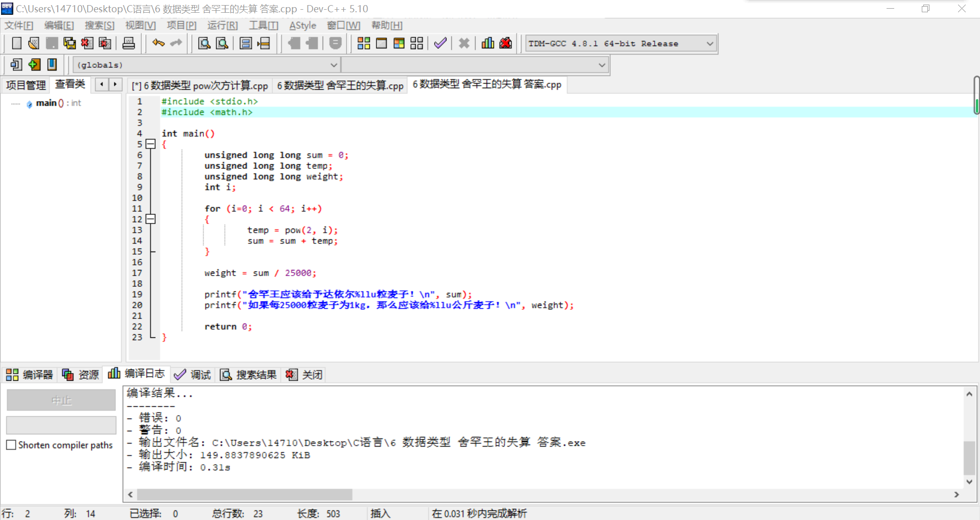Create a new source file from toolbar
Screen dimensions: 980x520
[x=16, y=43]
